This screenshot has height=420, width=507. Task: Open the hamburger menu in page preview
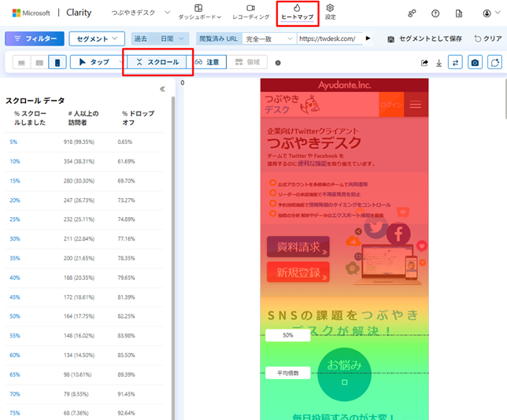(416, 105)
